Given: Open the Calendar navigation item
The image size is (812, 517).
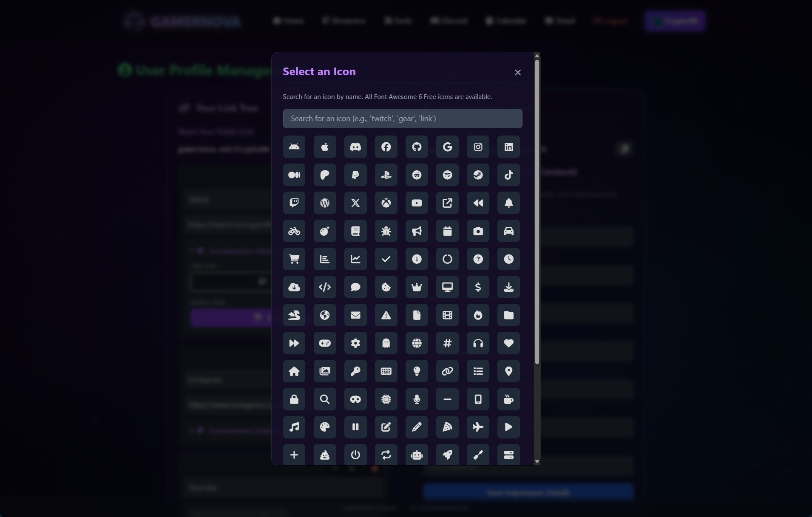Looking at the screenshot, I should point(505,20).
